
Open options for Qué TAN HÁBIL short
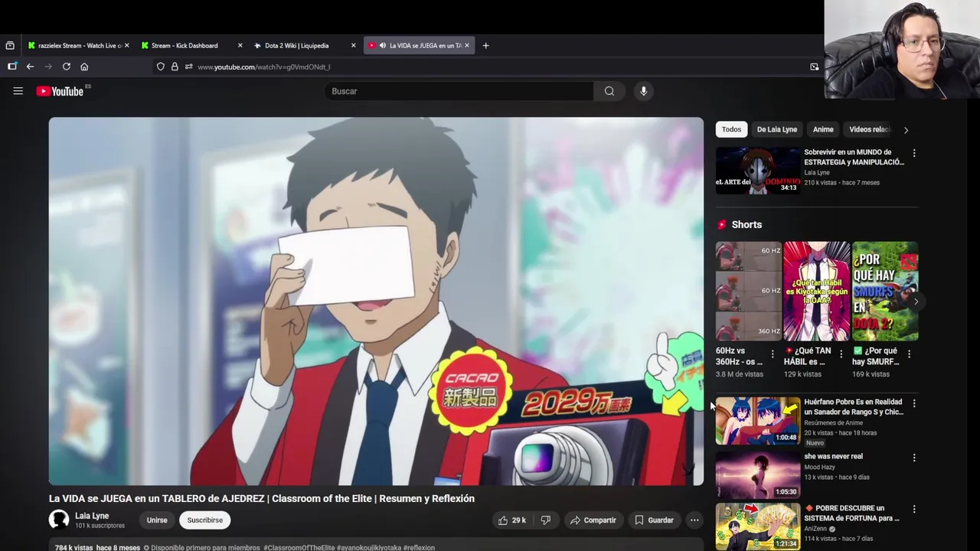click(x=841, y=354)
